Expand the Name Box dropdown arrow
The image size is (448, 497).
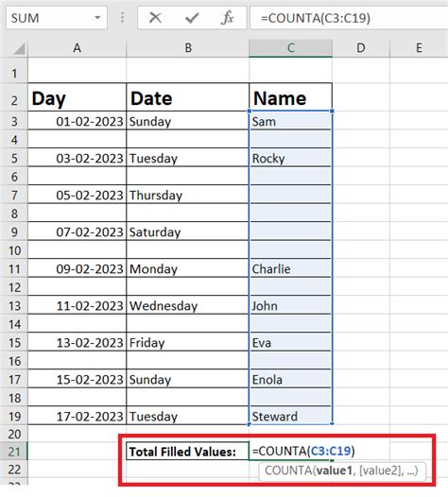[x=97, y=18]
